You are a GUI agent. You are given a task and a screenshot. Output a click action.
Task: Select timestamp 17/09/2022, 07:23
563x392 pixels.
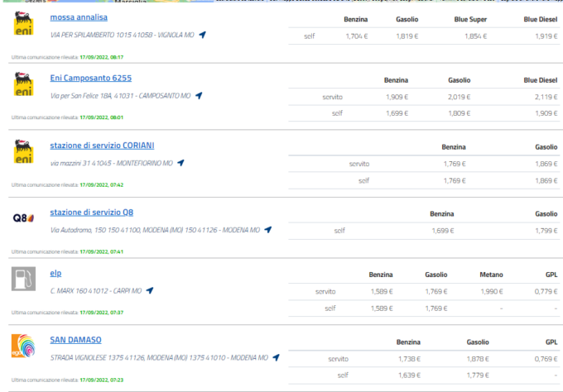coord(102,380)
